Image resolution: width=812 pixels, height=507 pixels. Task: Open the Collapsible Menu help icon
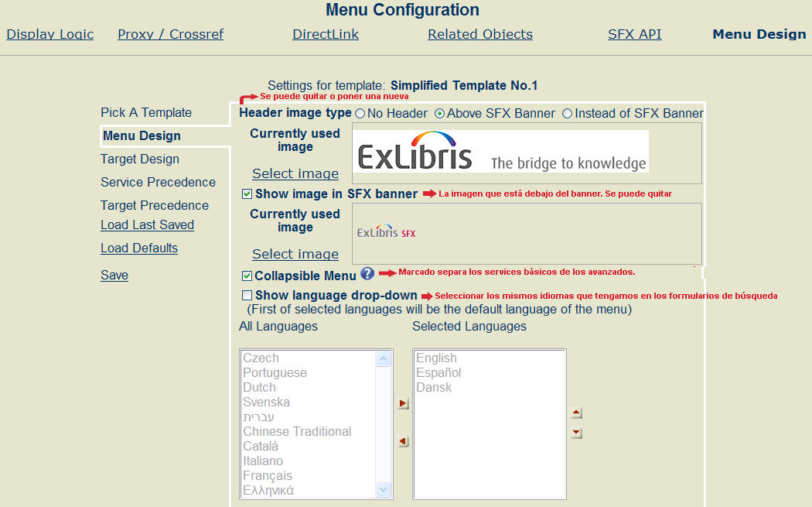(367, 273)
